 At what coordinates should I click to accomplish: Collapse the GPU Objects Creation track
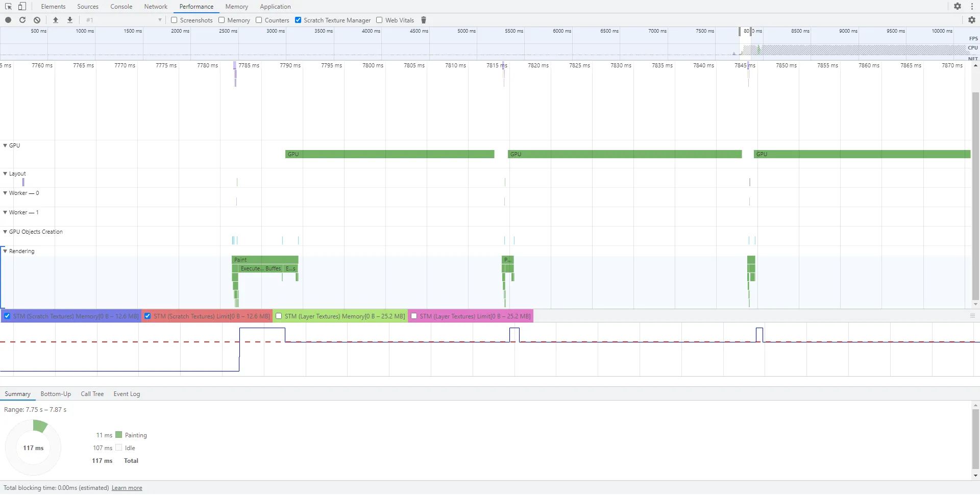[5, 232]
